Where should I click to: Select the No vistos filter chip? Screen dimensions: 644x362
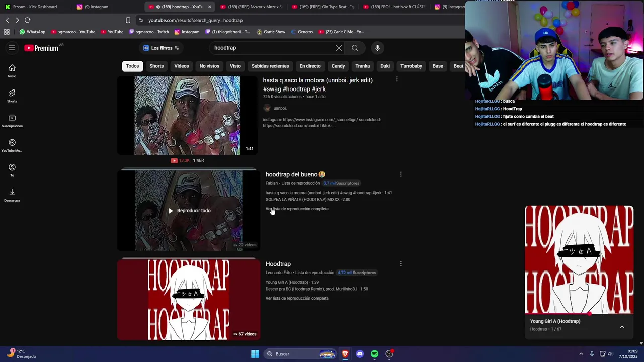tap(209, 66)
